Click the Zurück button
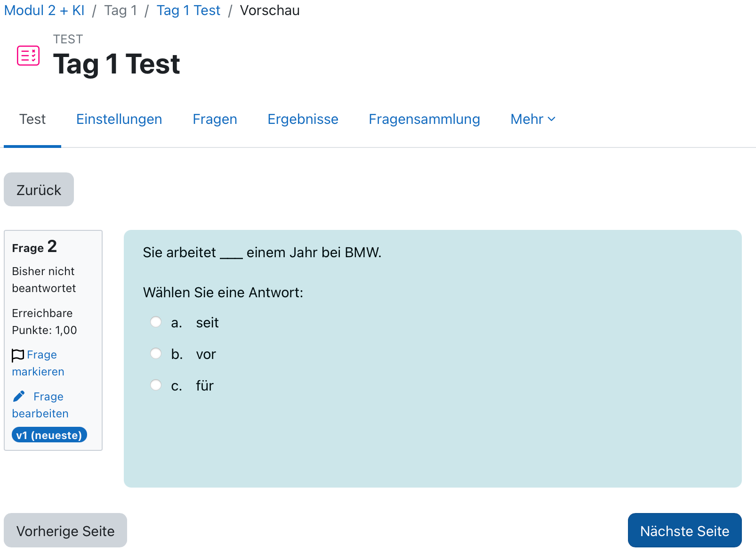Screen dimensions: 756x554 coord(39,189)
